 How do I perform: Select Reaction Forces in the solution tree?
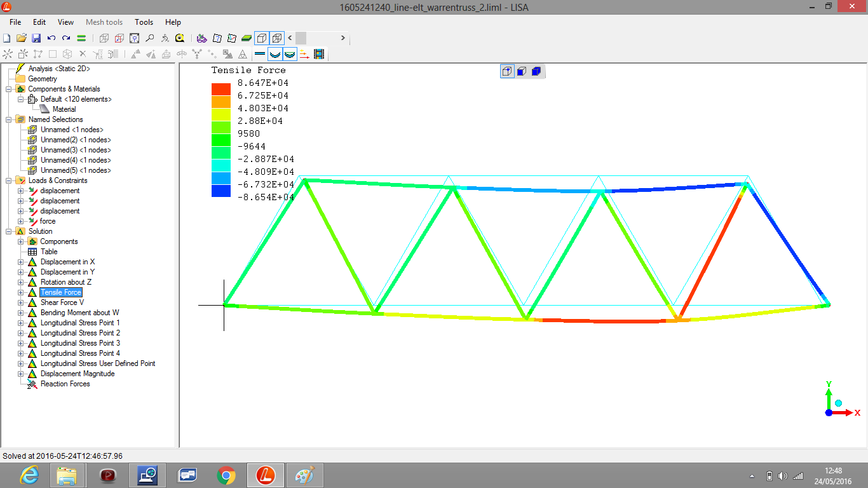point(65,384)
